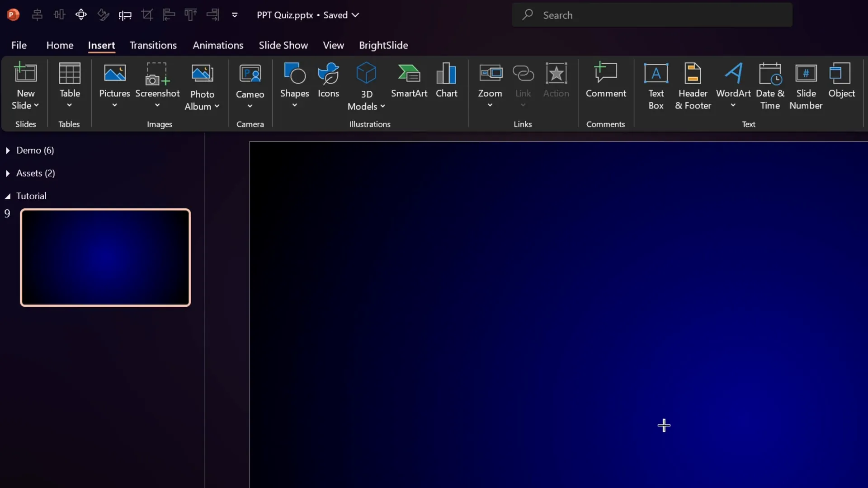Switch to the View tab
Screen dimensions: 868x488
(x=333, y=45)
